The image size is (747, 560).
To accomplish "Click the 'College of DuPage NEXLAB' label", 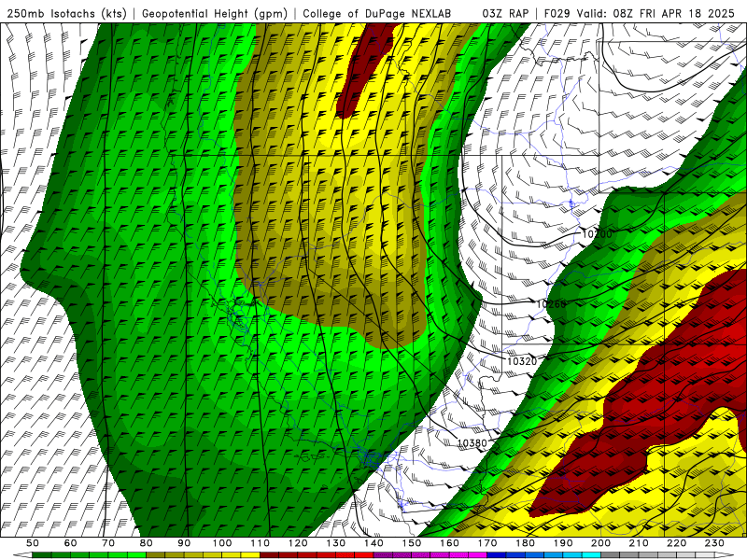I will [377, 13].
